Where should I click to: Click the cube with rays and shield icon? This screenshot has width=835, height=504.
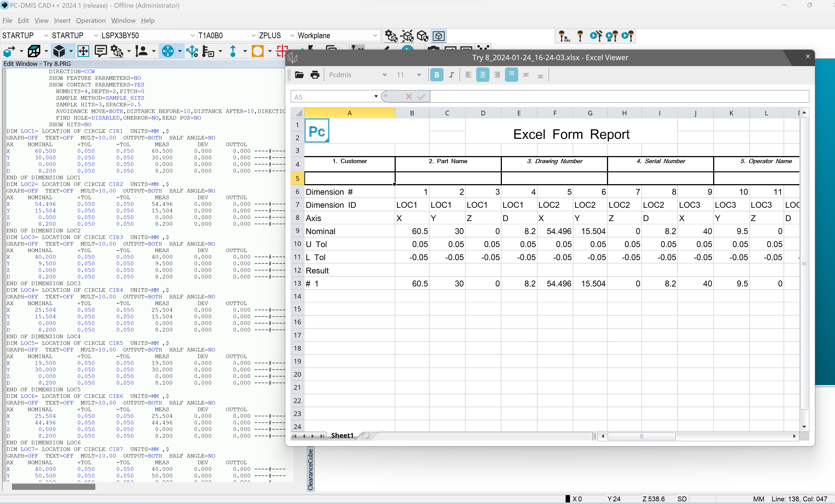pyautogui.click(x=407, y=36)
